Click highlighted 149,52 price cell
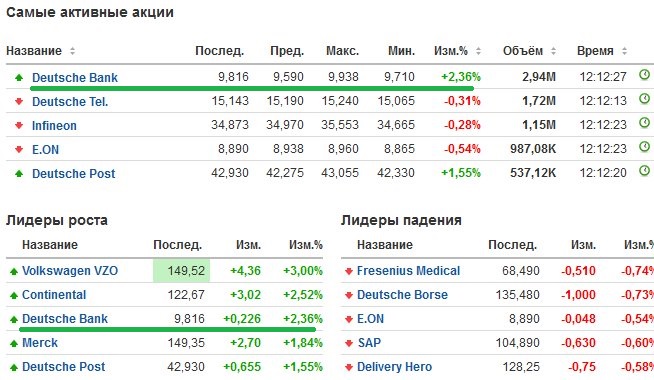Viewport: 654px width, 380px height. pyautogui.click(x=181, y=271)
